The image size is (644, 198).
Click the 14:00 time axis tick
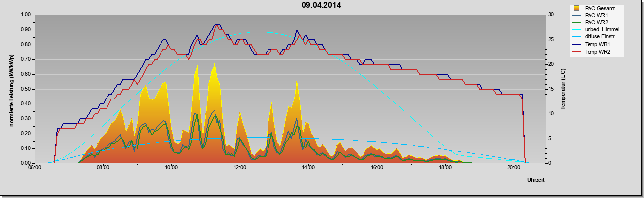tap(308, 168)
